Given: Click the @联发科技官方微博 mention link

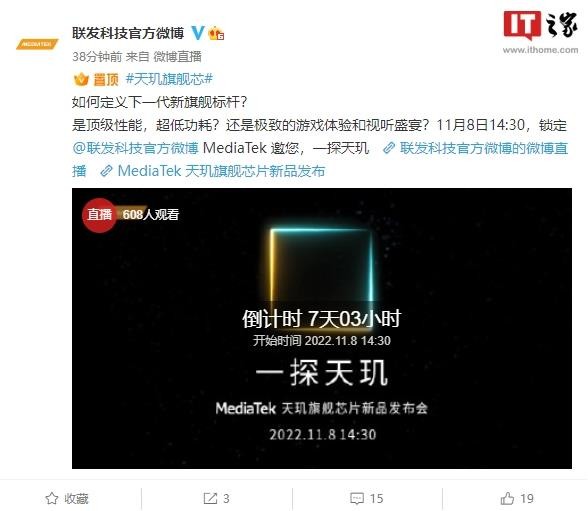Looking at the screenshot, I should (135, 148).
